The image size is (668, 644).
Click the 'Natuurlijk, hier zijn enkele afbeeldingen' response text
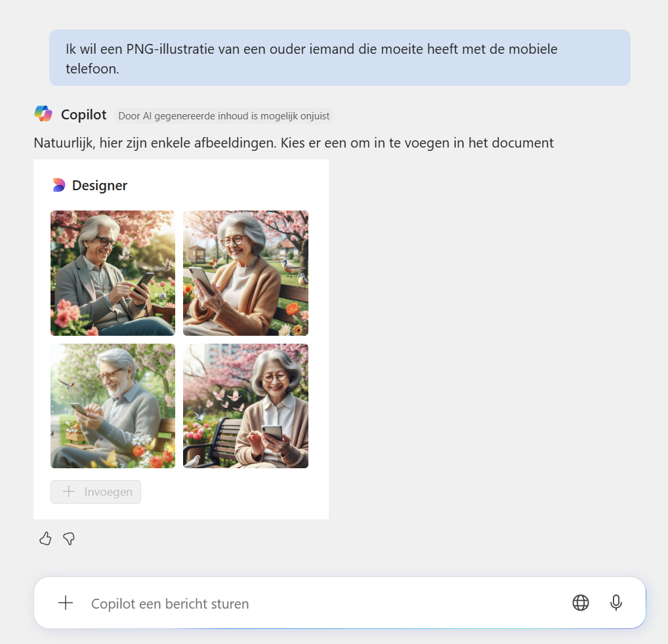pyautogui.click(x=293, y=143)
